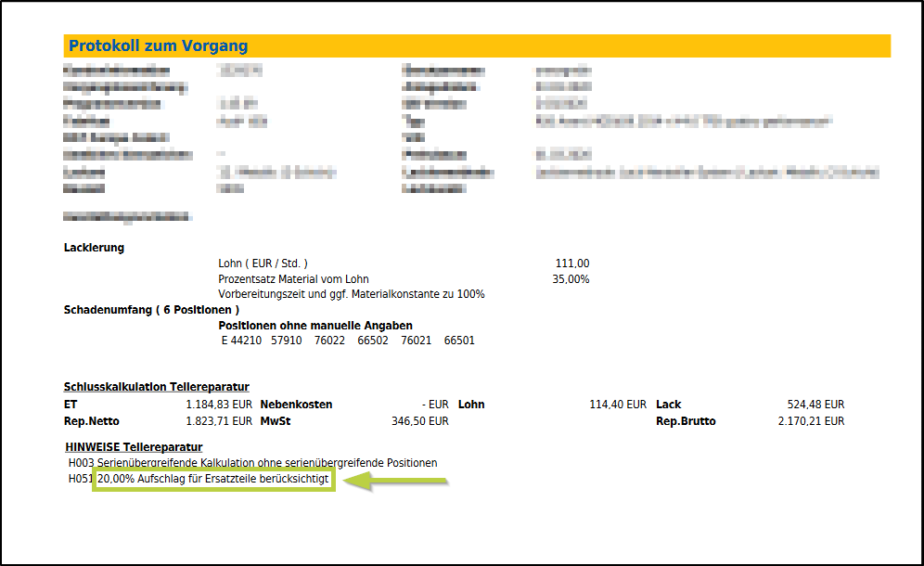
Task: Click the Schadenumfang ( 6 Positionen ) heading
Action: 151,309
